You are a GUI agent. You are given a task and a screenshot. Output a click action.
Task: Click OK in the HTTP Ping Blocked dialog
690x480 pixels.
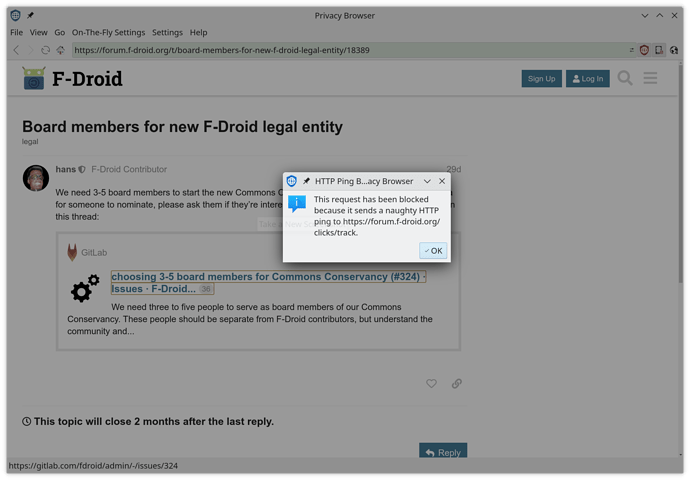(433, 251)
